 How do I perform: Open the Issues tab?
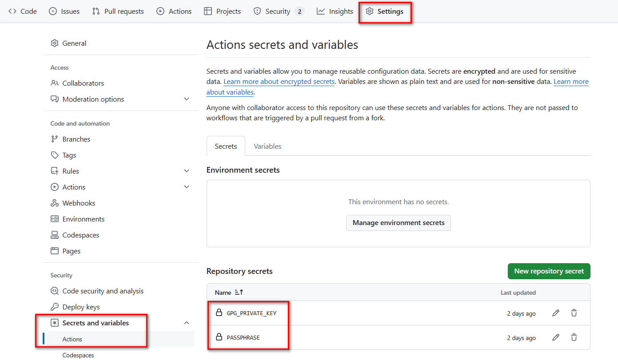(64, 12)
